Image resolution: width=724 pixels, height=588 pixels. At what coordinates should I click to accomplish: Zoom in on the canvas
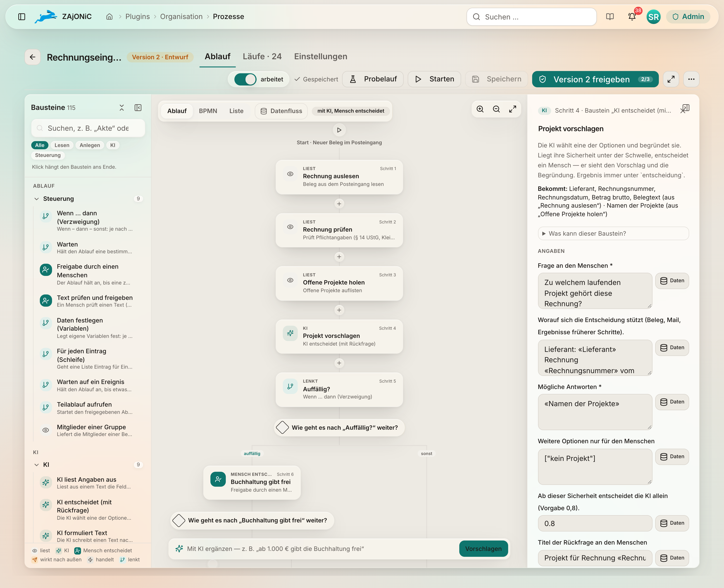(480, 109)
